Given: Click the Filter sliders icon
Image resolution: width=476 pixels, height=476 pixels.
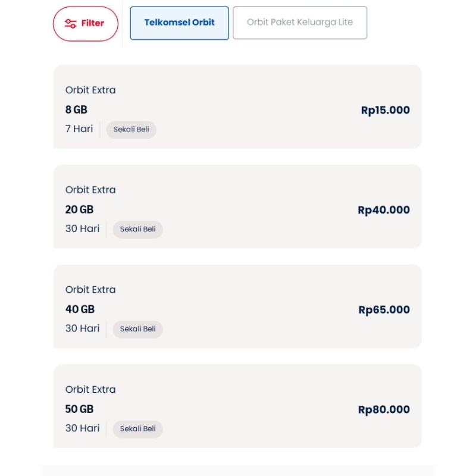Looking at the screenshot, I should pyautogui.click(x=70, y=24).
